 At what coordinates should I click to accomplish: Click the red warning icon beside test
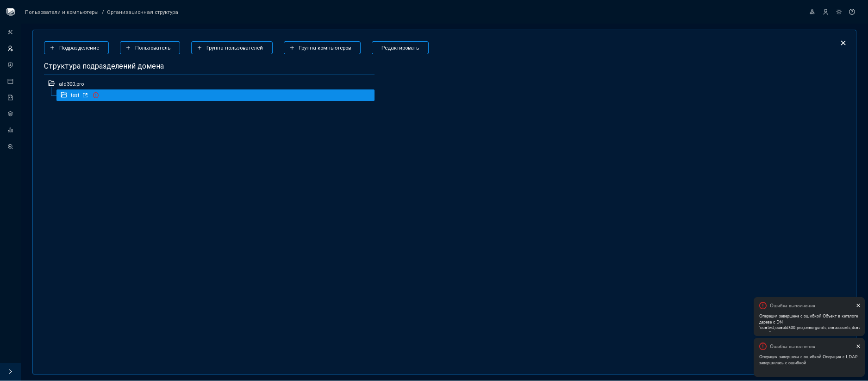click(96, 95)
